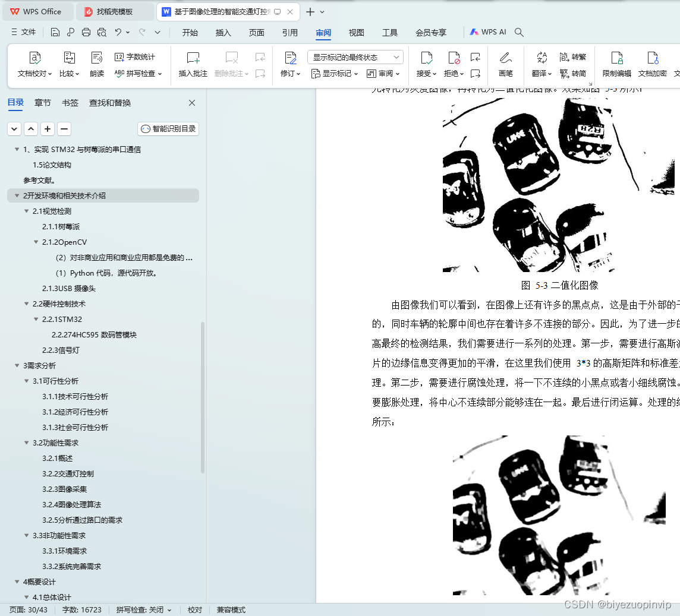Screen dimensions: 680x616
Task: Launch WPS AI assistant
Action: click(x=488, y=32)
